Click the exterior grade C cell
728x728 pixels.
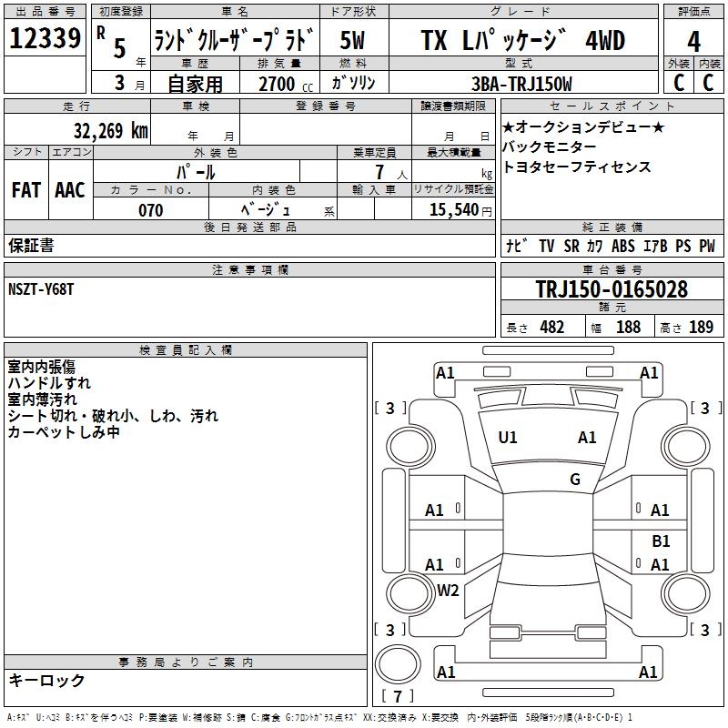click(x=679, y=82)
